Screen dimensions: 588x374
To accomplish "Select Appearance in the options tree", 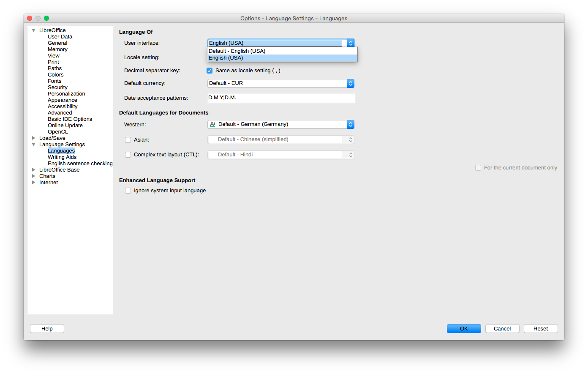I will [x=63, y=100].
